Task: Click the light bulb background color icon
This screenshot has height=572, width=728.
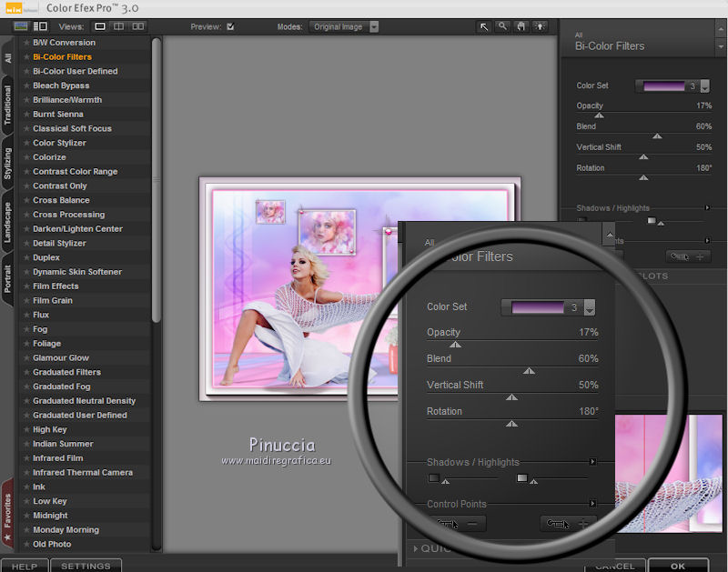Action: (541, 26)
